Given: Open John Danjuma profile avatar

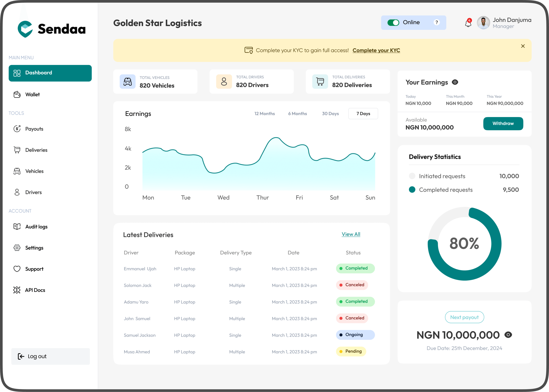Looking at the screenshot, I should pos(483,23).
